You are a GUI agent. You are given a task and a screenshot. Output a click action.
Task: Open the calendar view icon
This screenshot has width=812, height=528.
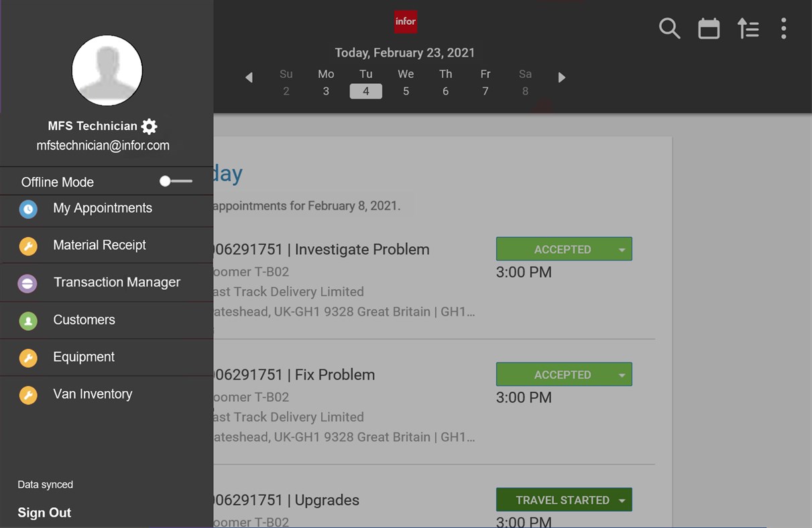(708, 29)
